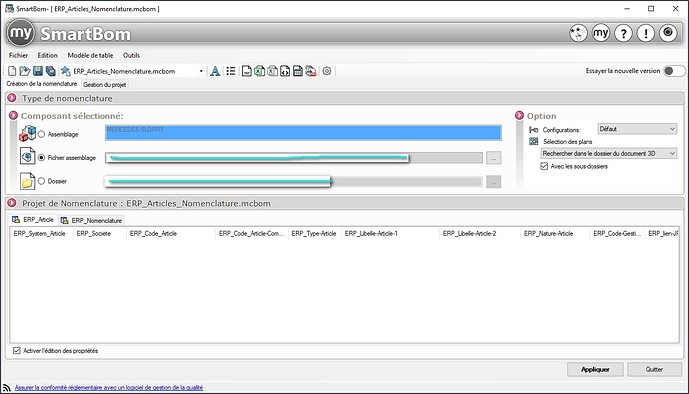Click the grey Excel export icon

pos(272,71)
